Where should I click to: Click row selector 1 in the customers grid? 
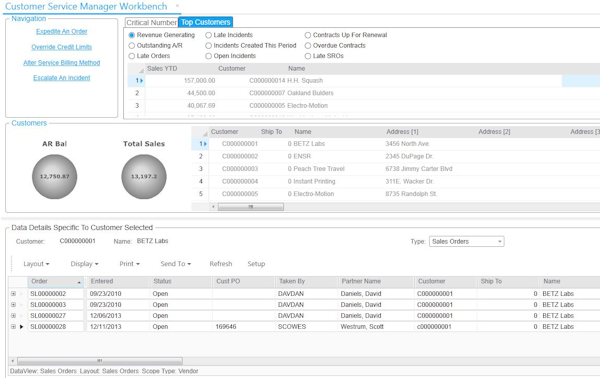click(x=201, y=144)
